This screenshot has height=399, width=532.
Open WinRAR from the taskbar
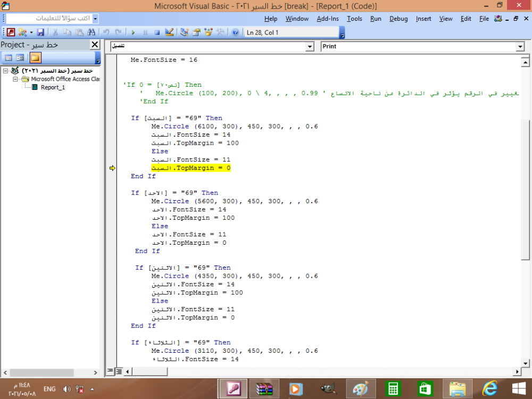point(264,389)
